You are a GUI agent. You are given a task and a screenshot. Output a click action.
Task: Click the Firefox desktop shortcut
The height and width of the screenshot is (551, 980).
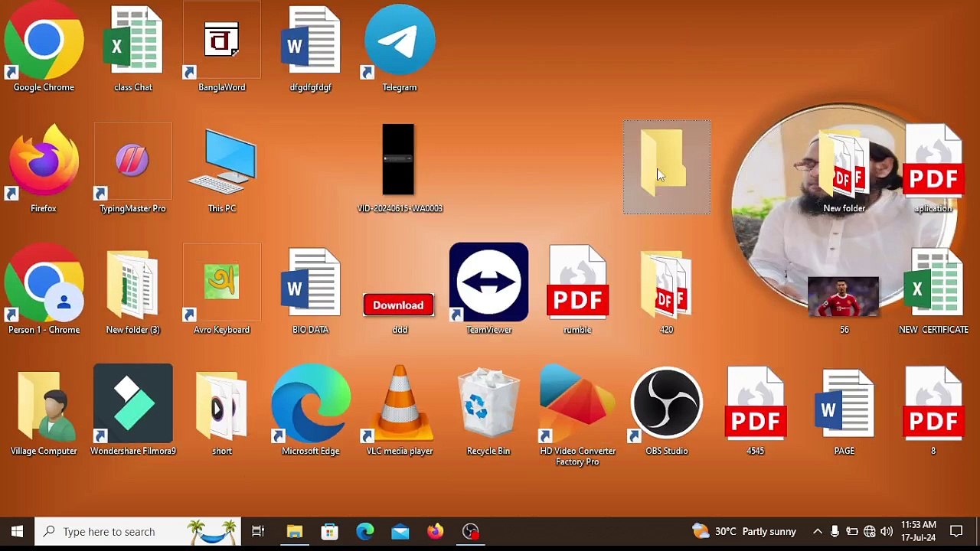tap(44, 169)
